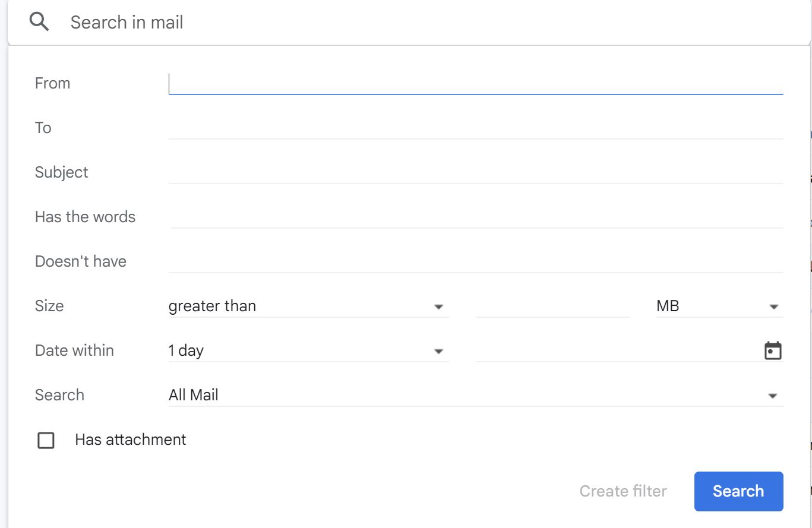Click the Create filter link

(x=623, y=491)
